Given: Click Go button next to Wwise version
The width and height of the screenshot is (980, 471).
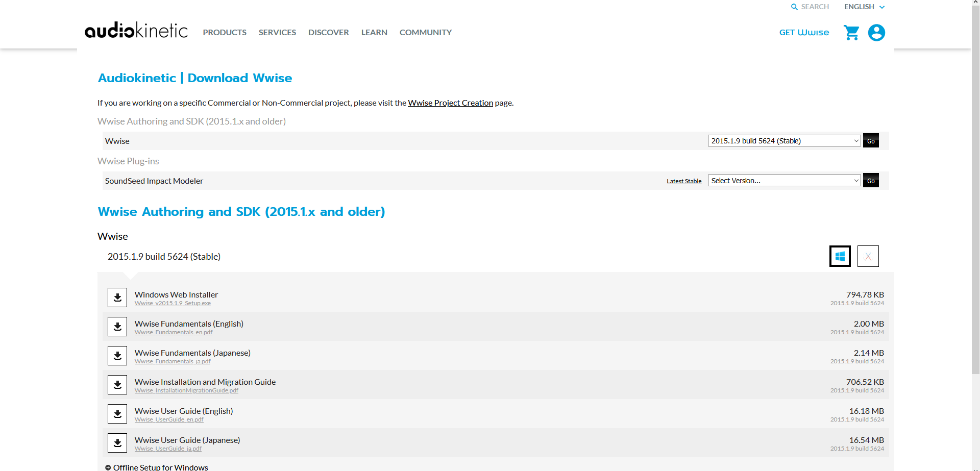Looking at the screenshot, I should pos(871,141).
